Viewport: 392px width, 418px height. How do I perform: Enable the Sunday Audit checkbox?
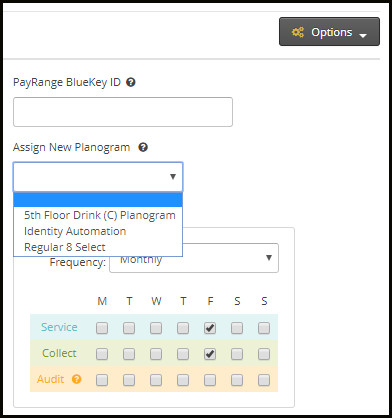264,380
